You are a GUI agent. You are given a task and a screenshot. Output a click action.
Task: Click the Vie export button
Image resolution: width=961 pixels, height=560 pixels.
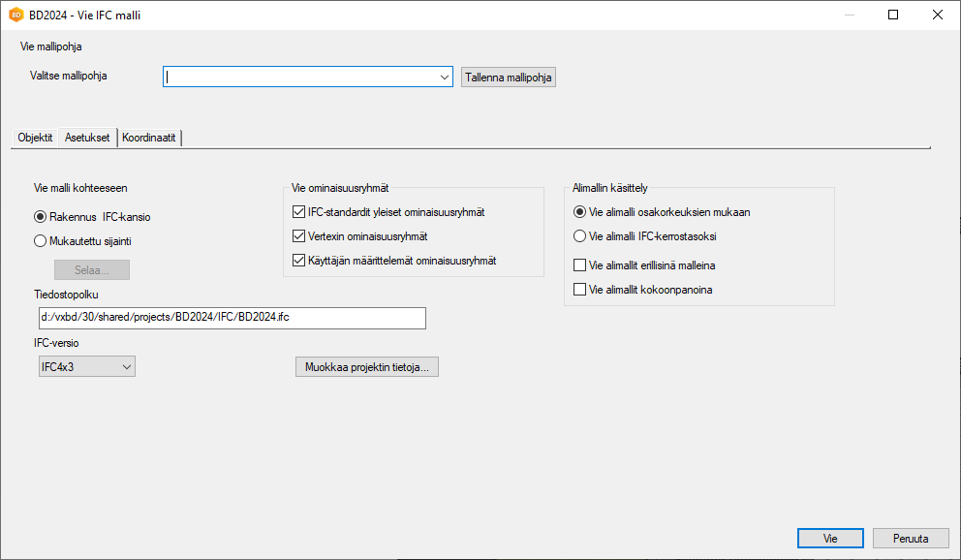[830, 539]
